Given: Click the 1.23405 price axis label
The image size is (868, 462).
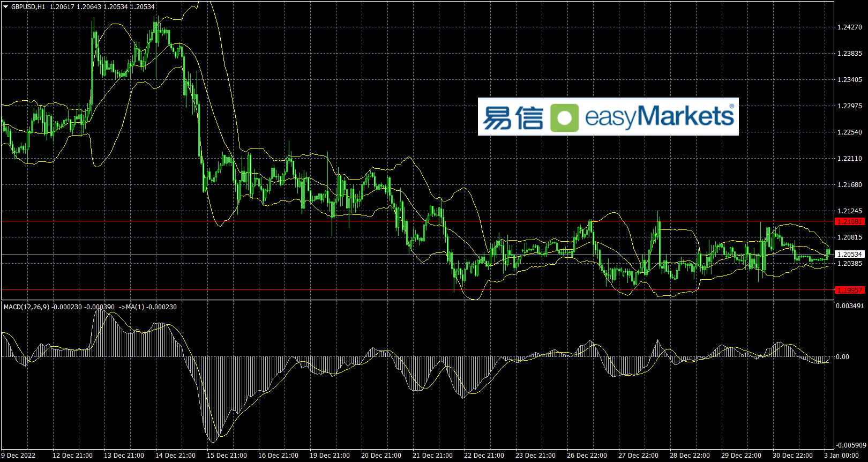Looking at the screenshot, I should 850,80.
